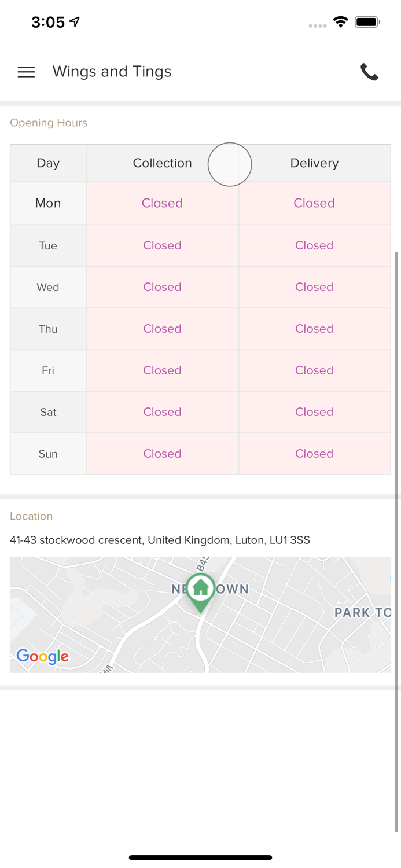Viewport: 401px width, 868px height.
Task: Tap the Opening Hours section heading
Action: [49, 123]
